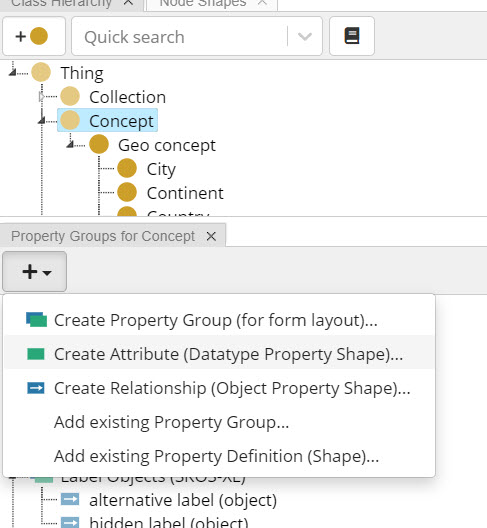The height and width of the screenshot is (528, 487).
Task: Collapse the Geo concept tree node
Action: (70, 144)
